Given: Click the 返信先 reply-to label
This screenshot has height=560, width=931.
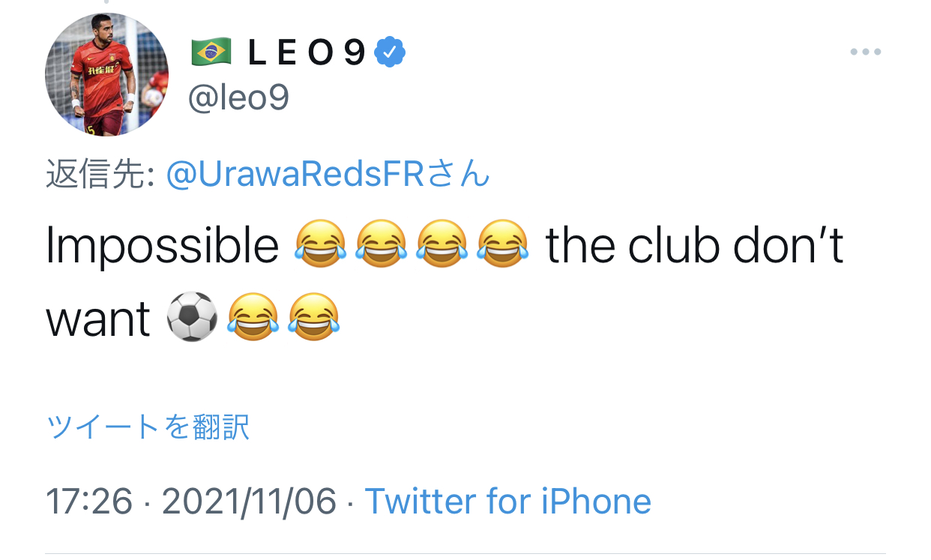Looking at the screenshot, I should 100,175.
